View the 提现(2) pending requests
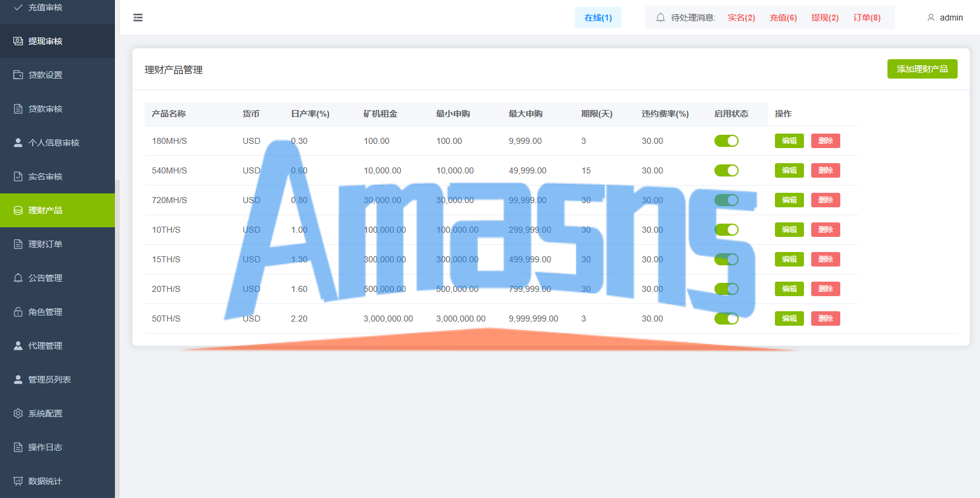 (825, 18)
